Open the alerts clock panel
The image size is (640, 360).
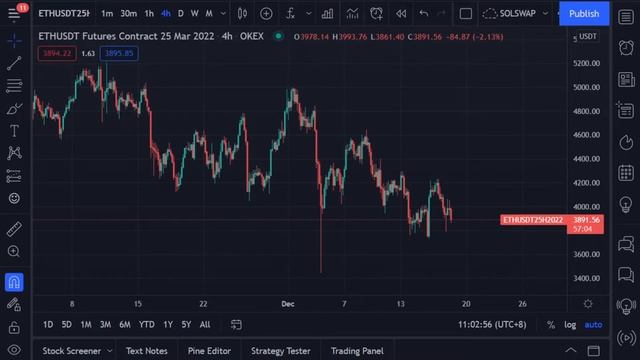click(x=626, y=48)
